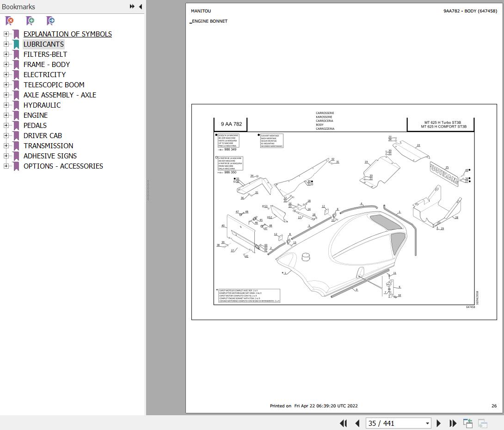Viewport: 504px width, 430px height.
Task: Expand the ELECTRICITY bookmark node
Action: tap(6, 74)
